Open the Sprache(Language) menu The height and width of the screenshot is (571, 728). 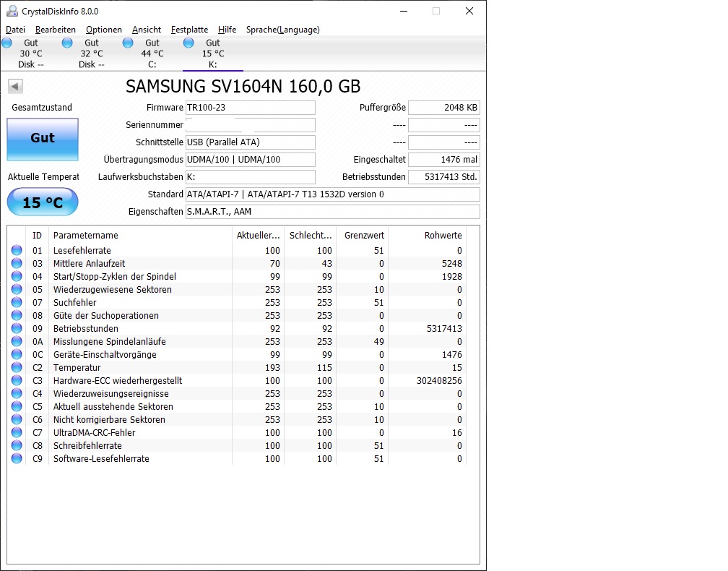(283, 30)
